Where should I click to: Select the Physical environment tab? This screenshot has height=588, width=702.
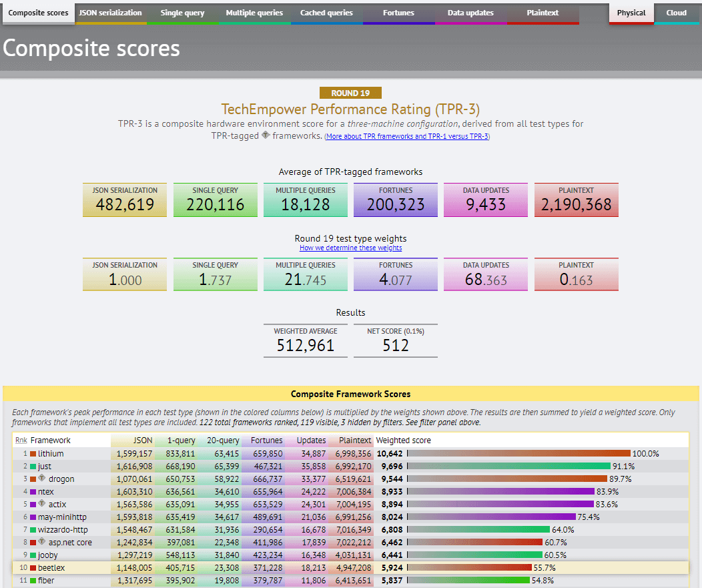tap(631, 12)
